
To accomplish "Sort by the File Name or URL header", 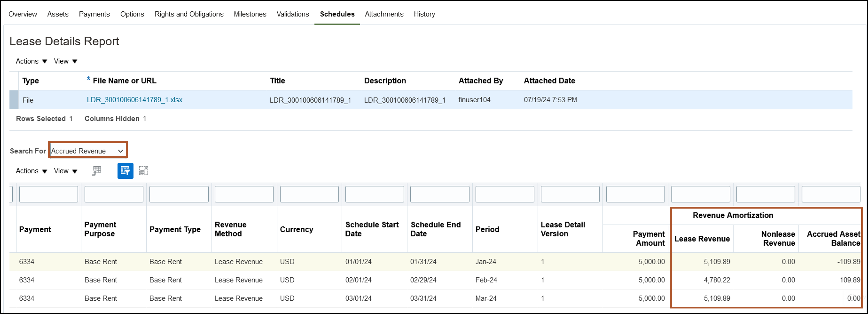I will click(124, 81).
